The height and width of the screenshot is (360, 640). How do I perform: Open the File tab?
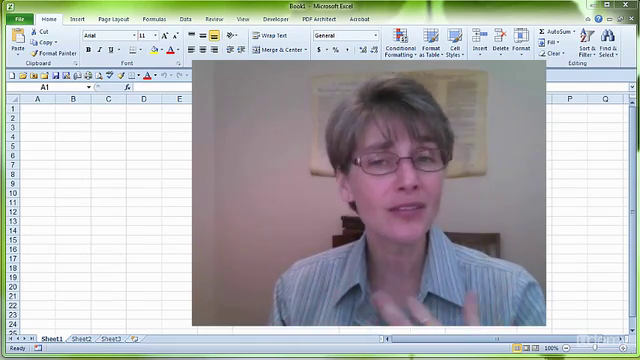tap(20, 19)
